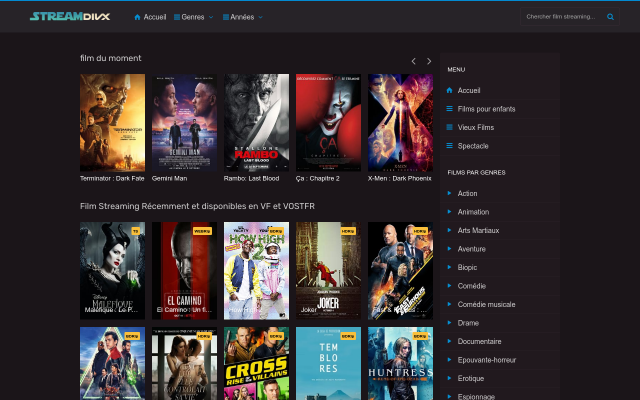Click arrow icon beside Aventure genre
Image resolution: width=640 pixels, height=400 pixels.
point(449,249)
